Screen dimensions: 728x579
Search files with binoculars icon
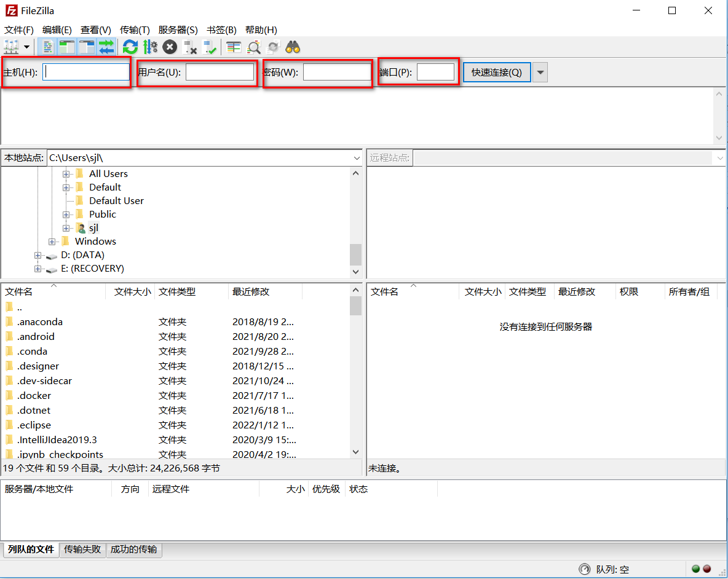click(293, 47)
